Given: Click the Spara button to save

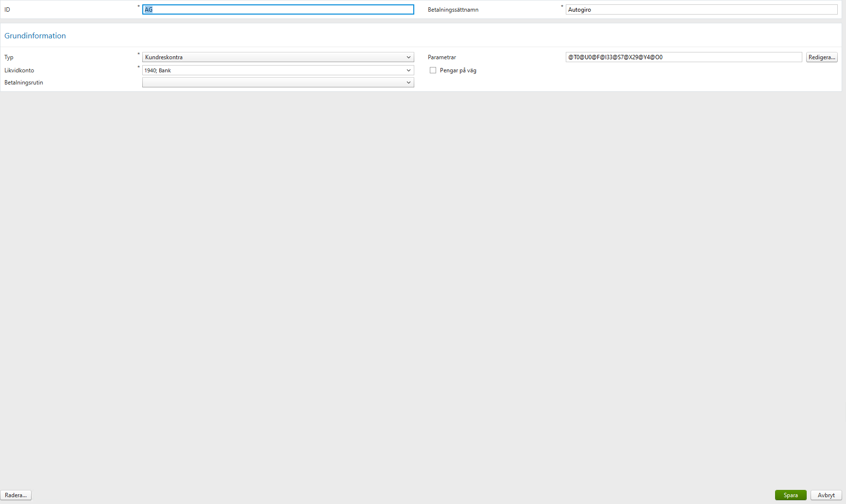Looking at the screenshot, I should pyautogui.click(x=791, y=495).
